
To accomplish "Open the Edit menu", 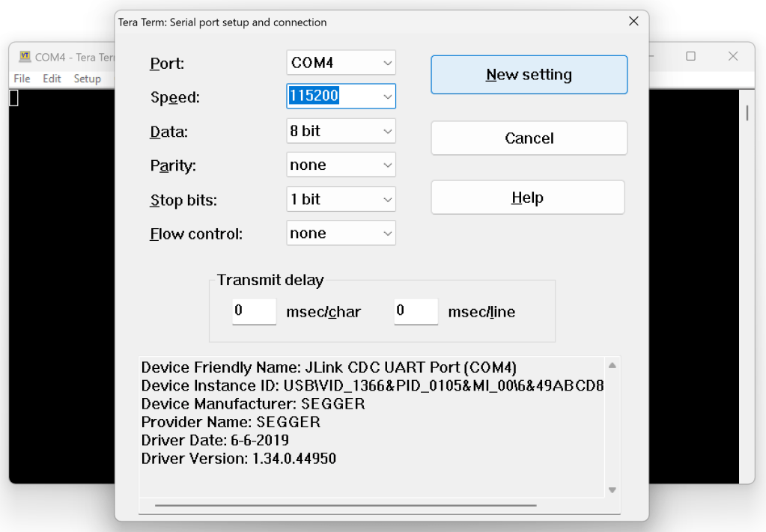I will (x=52, y=79).
